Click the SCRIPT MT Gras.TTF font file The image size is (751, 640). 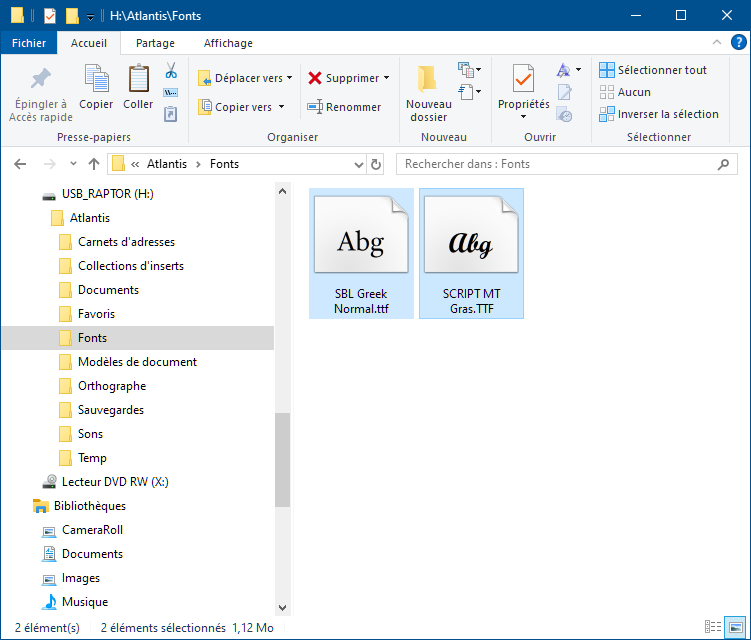click(471, 253)
